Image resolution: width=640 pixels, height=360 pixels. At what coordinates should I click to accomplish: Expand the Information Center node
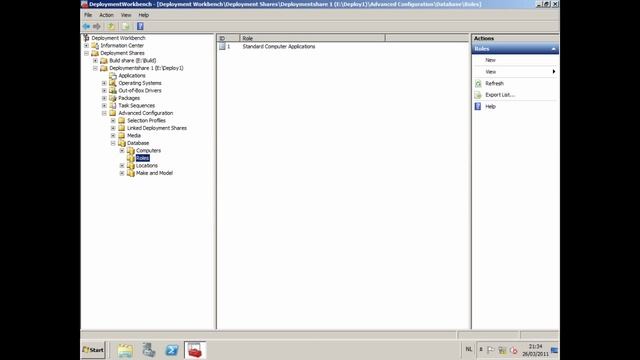pos(87,46)
